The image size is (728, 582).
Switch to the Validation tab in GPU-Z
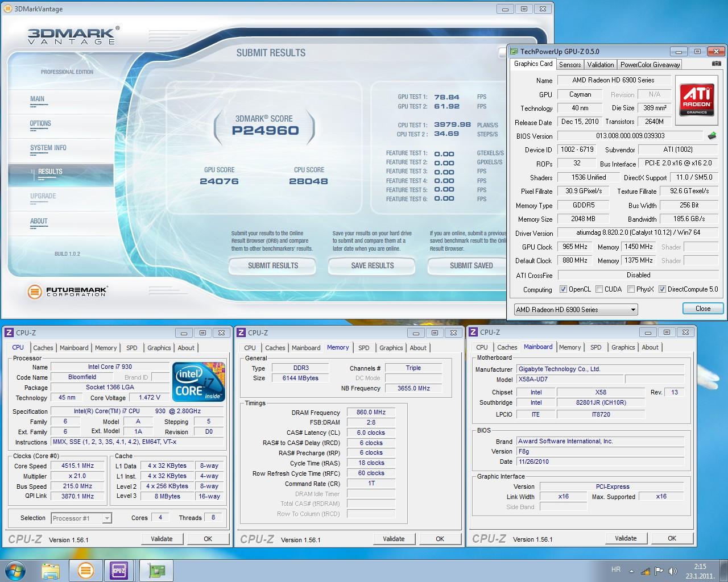[x=601, y=65]
